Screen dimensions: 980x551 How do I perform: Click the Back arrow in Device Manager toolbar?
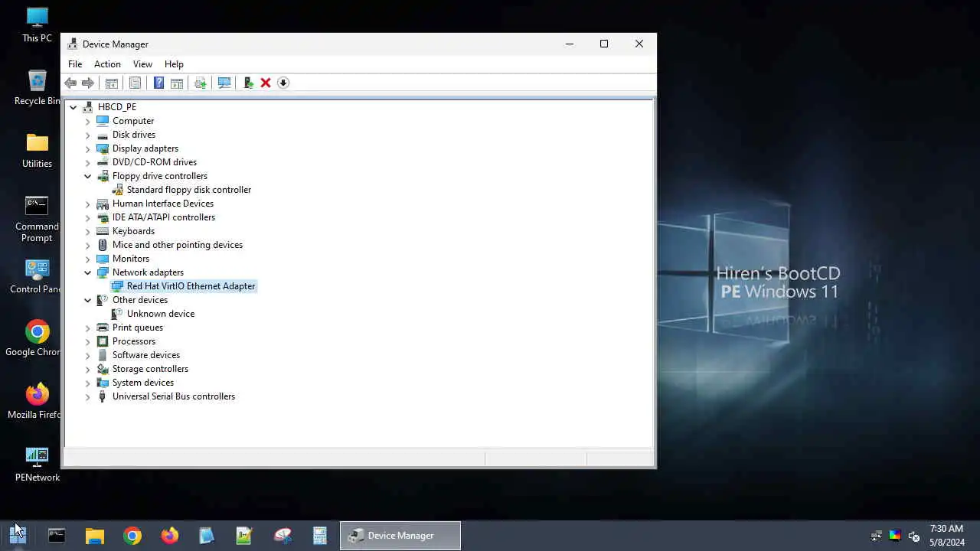tap(70, 83)
